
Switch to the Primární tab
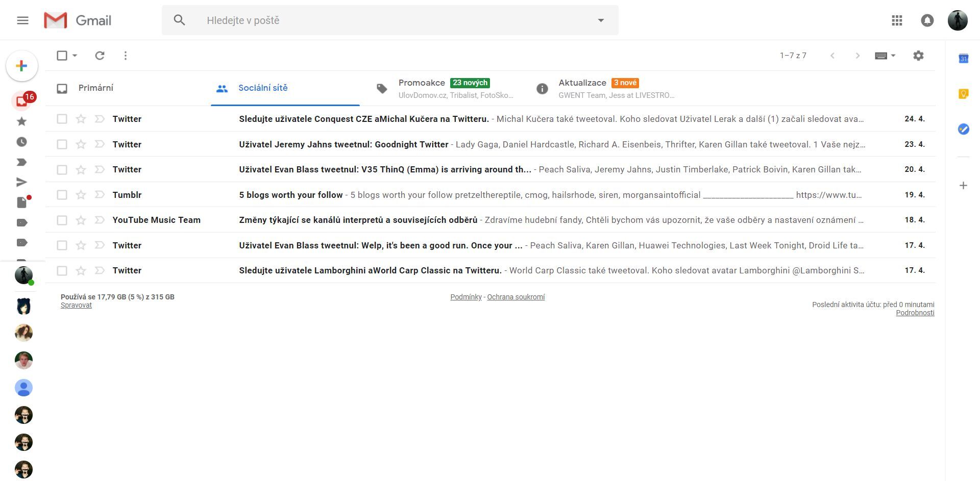[x=95, y=88]
